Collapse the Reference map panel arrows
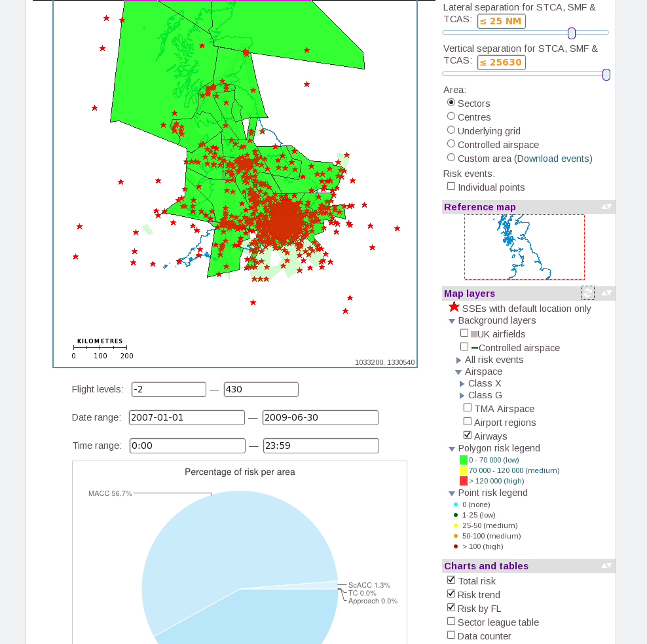The width and height of the screenshot is (647, 644). pos(606,206)
